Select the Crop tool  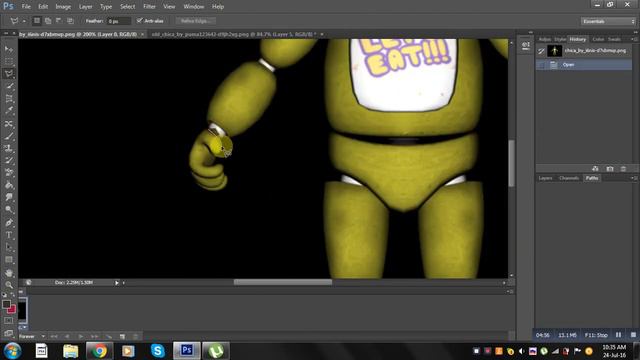coord(9,98)
